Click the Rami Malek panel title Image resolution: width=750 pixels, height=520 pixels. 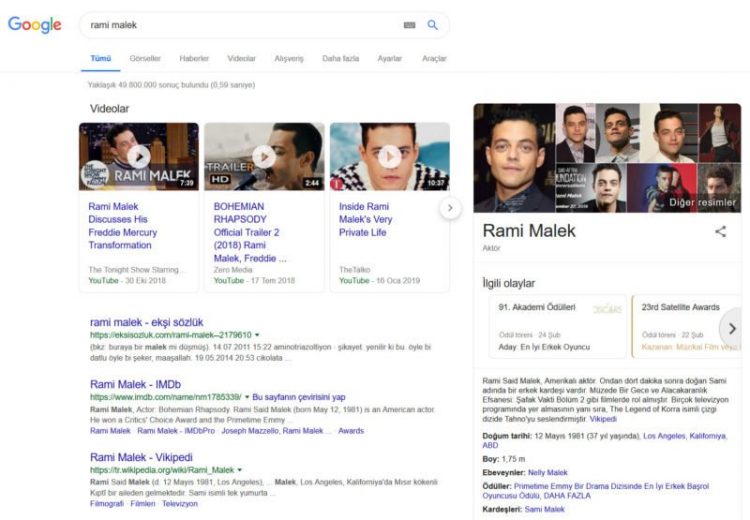529,231
